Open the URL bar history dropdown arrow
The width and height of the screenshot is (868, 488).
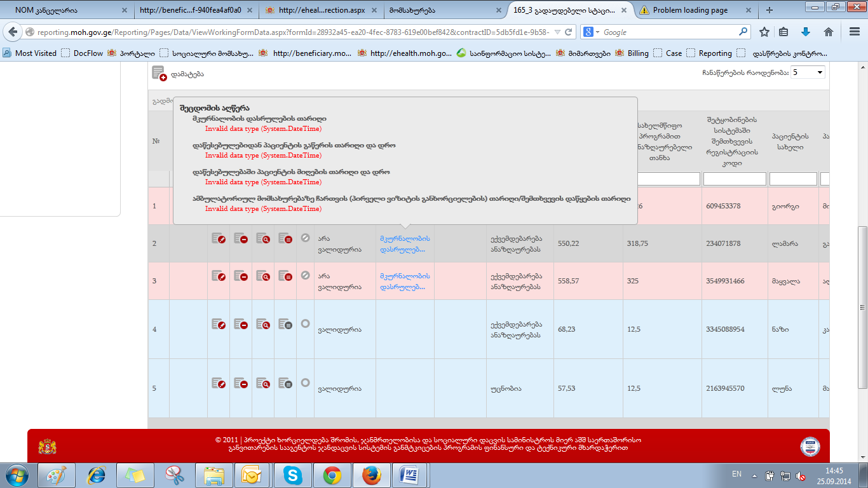[557, 32]
